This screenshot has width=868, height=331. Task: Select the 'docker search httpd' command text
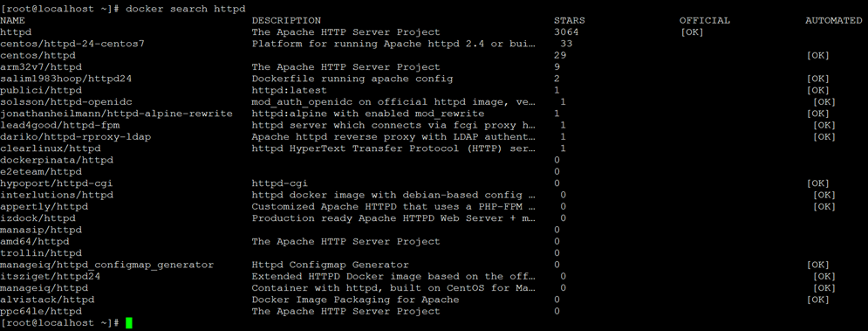(186, 9)
